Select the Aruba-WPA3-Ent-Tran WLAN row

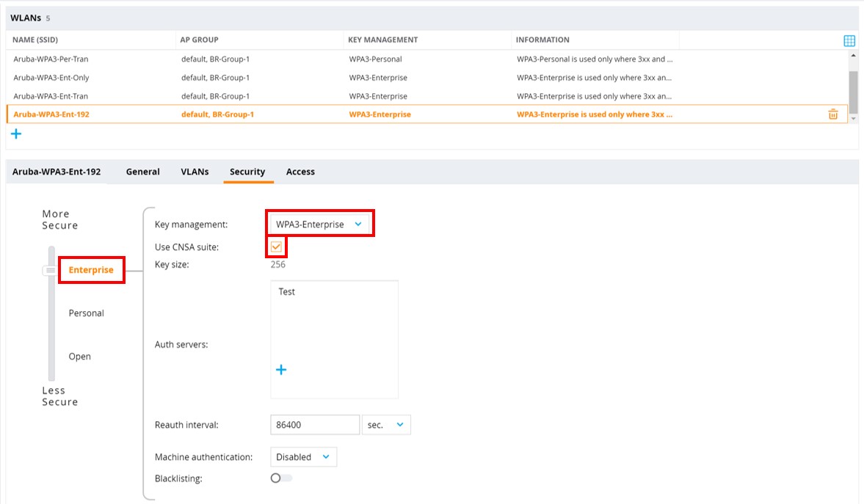pyautogui.click(x=427, y=96)
